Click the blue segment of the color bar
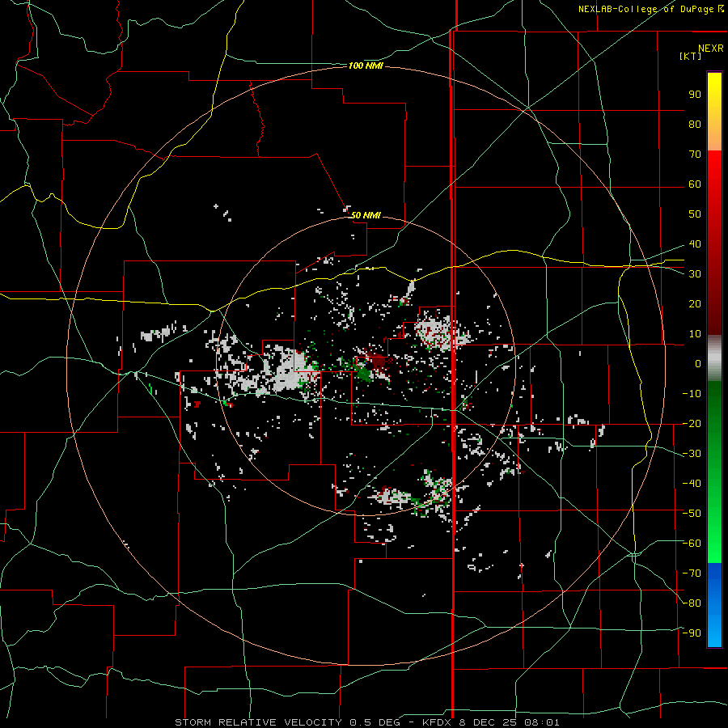Image resolution: width=728 pixels, height=728 pixels. pyautogui.click(x=714, y=605)
